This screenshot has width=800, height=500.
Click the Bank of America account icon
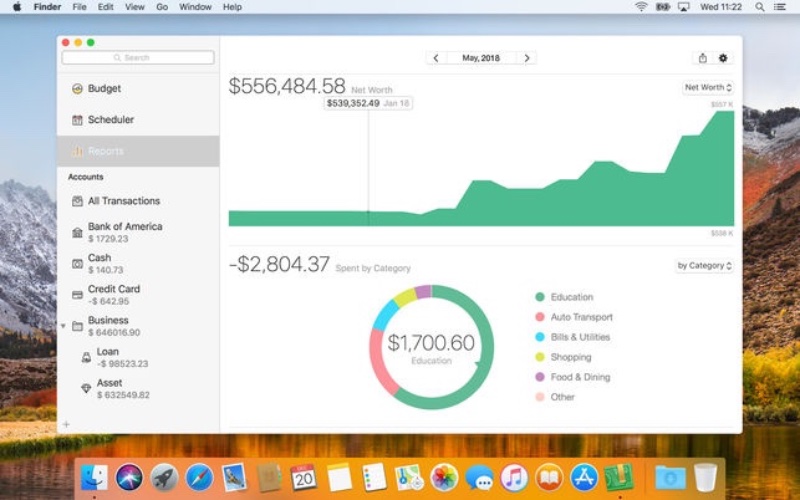pos(77,232)
